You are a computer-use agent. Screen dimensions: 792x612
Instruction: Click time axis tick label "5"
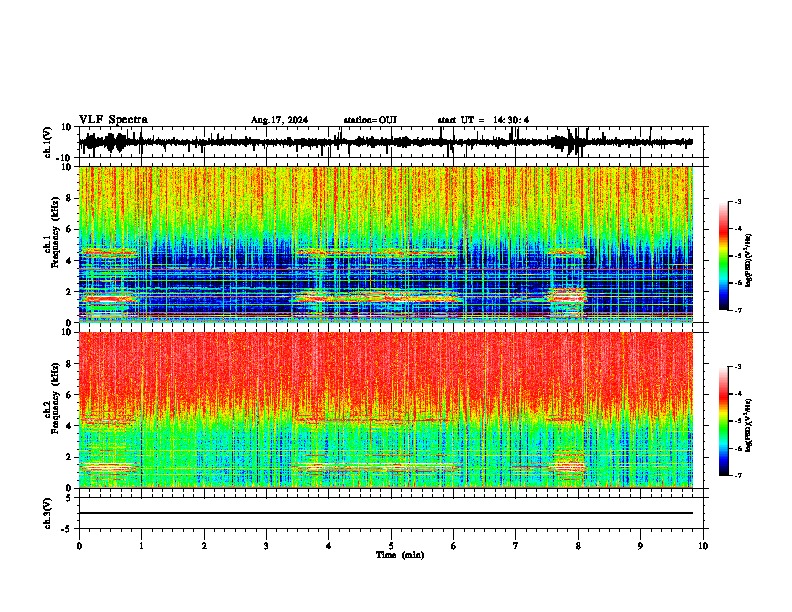pyautogui.click(x=391, y=546)
